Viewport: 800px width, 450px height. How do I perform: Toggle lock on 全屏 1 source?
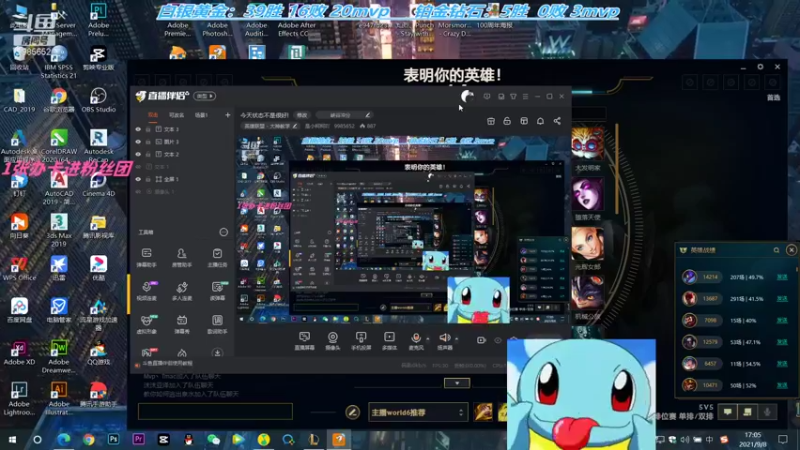click(148, 179)
